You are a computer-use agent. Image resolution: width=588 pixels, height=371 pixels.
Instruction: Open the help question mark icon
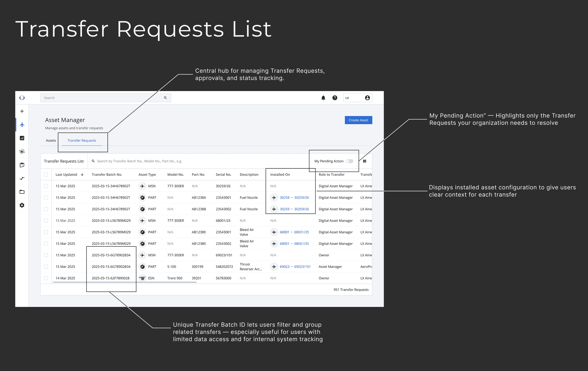pyautogui.click(x=334, y=98)
